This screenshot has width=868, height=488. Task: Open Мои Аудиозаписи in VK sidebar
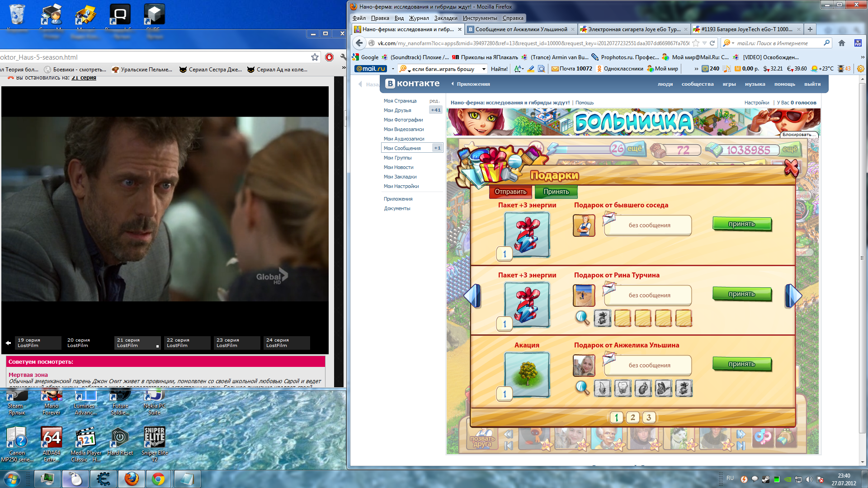tap(404, 139)
